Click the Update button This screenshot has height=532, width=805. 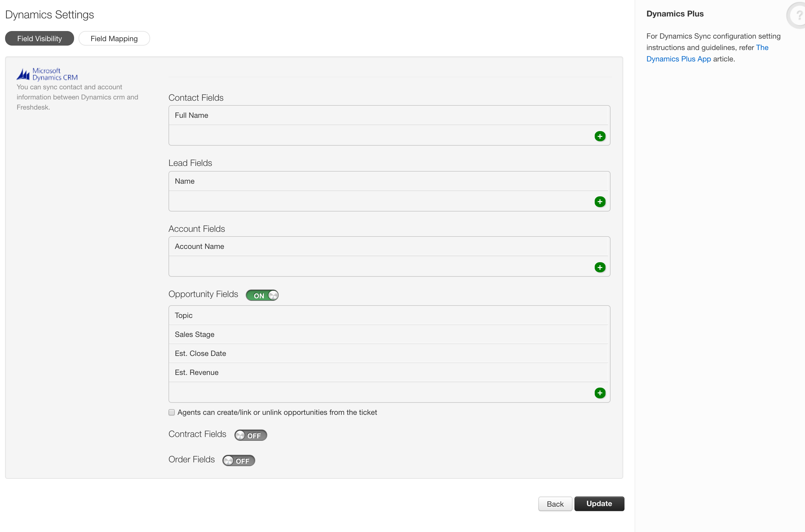599,503
